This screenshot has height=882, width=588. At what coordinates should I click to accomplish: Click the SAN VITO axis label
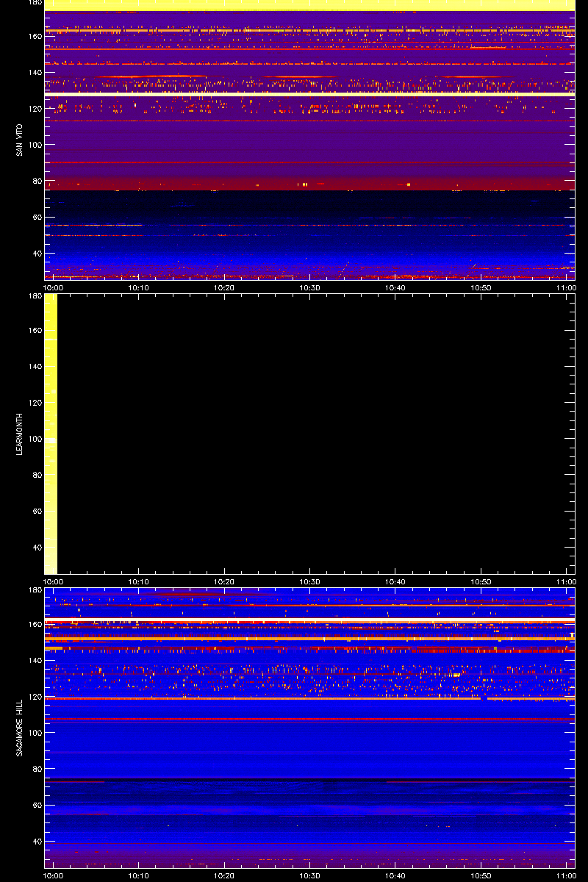pos(21,140)
